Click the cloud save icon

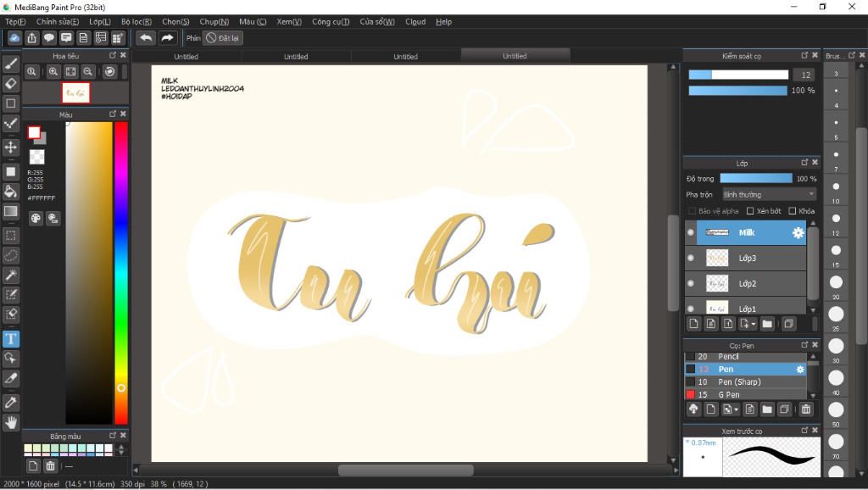[x=15, y=37]
